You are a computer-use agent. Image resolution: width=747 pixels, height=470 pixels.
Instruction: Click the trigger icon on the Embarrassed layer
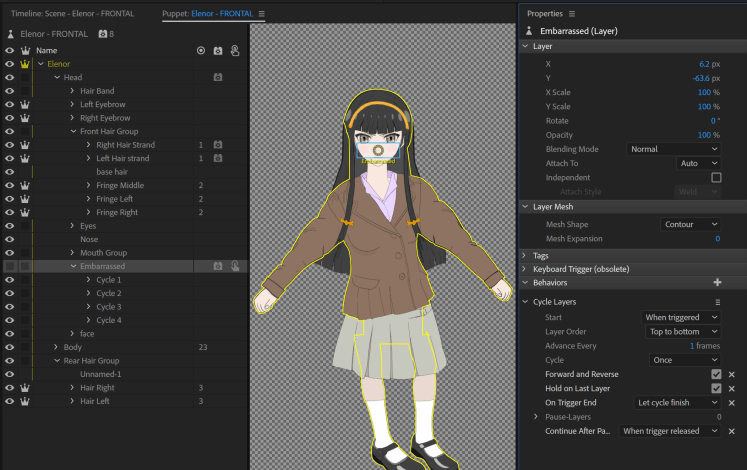[x=234, y=267]
